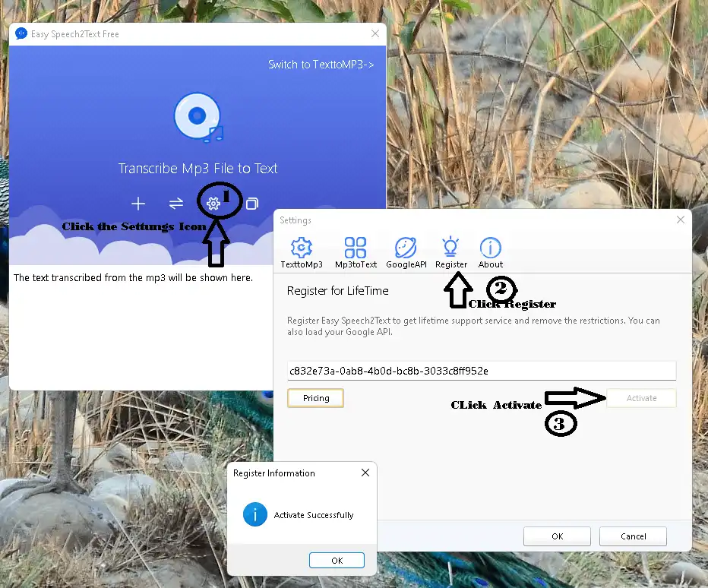Click the convert arrows icon
The height and width of the screenshot is (588, 708).
click(x=176, y=204)
